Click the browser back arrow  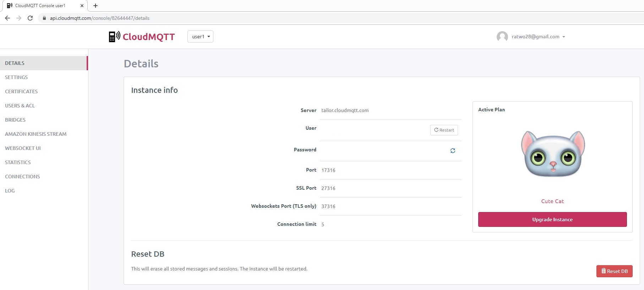tap(7, 18)
